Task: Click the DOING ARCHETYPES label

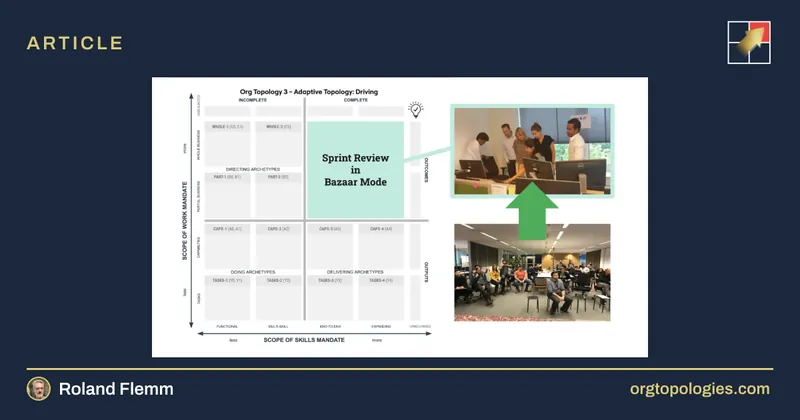Action: [x=253, y=272]
